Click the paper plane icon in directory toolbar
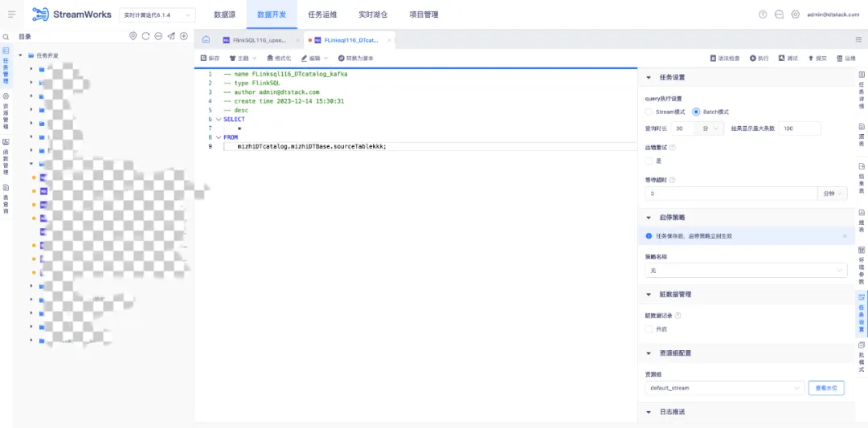Screen dimensions: 868x428 171,36
